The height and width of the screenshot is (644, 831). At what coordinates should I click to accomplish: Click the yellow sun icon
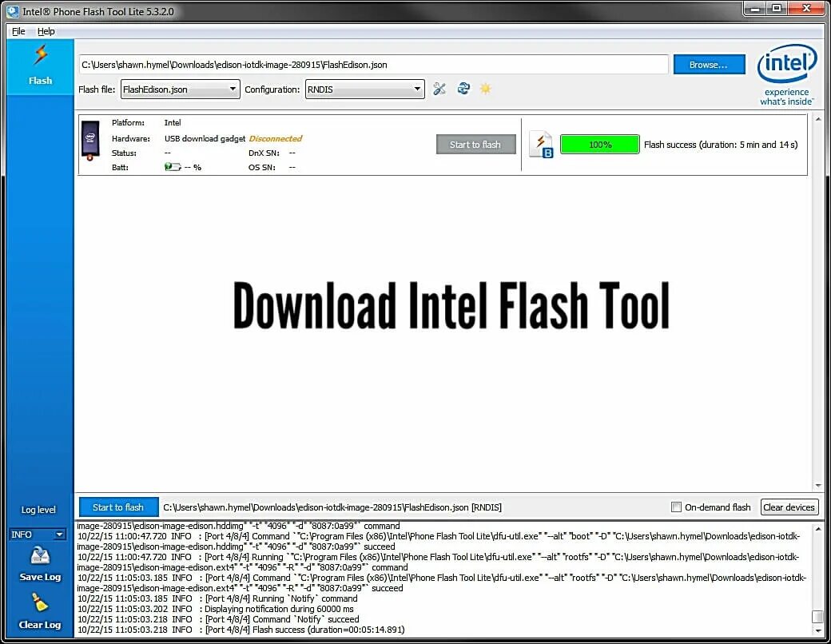tap(486, 89)
